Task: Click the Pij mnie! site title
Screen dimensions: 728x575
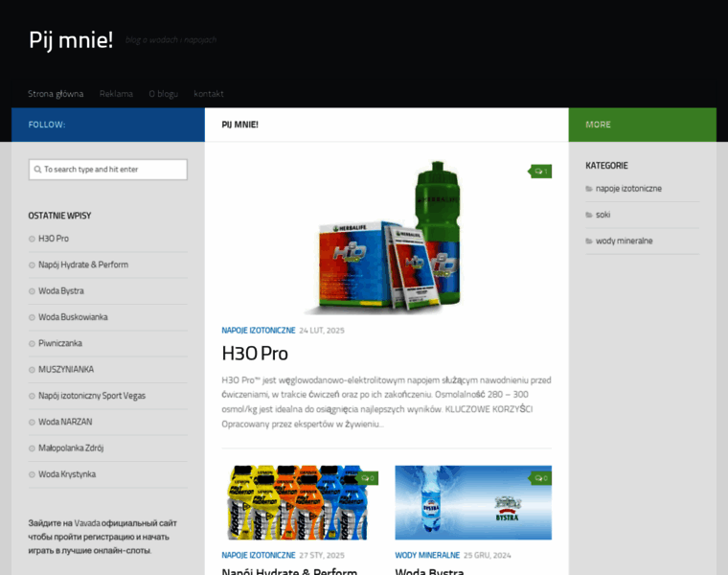Action: [x=71, y=39]
